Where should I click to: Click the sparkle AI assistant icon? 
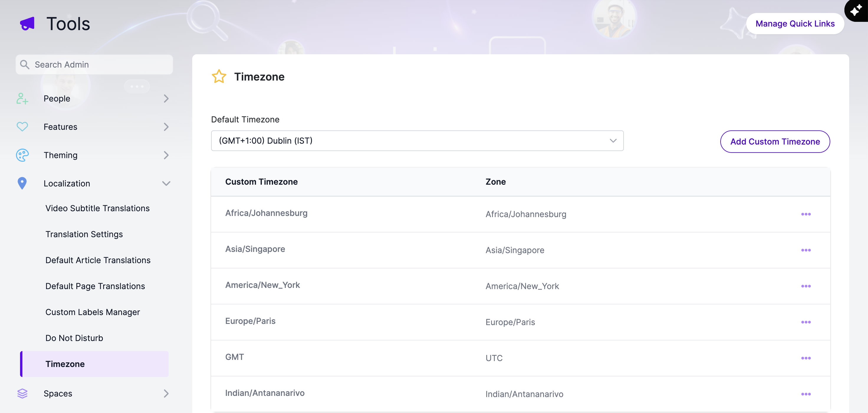click(856, 10)
